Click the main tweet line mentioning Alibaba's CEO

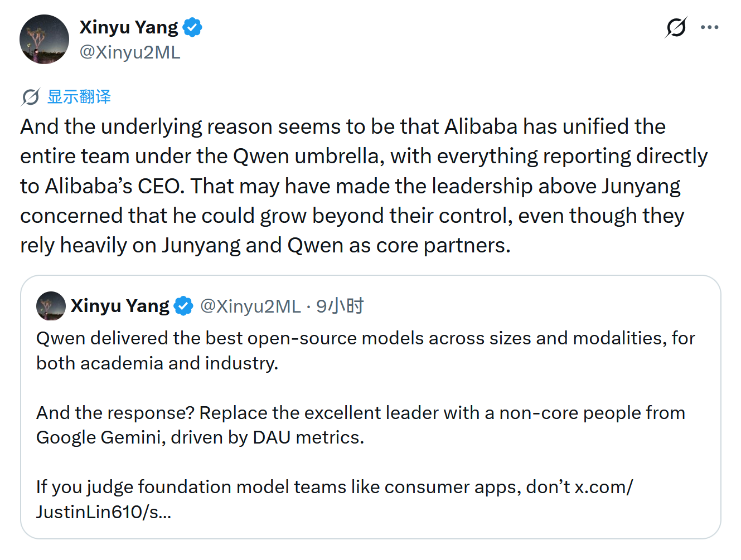[350, 186]
